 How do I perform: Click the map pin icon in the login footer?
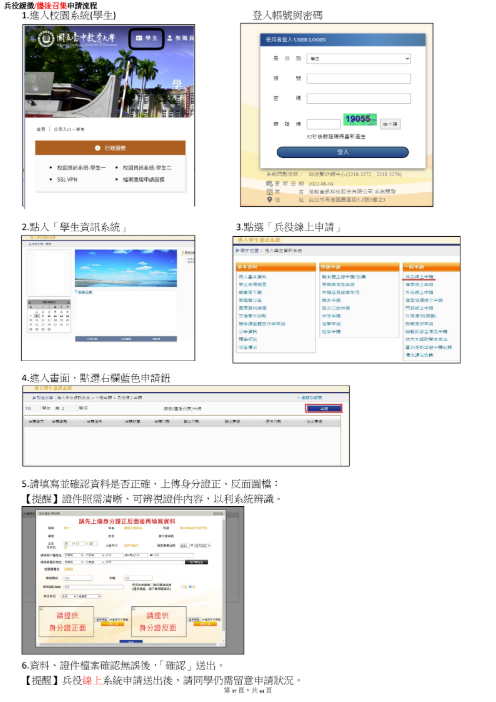click(x=269, y=200)
